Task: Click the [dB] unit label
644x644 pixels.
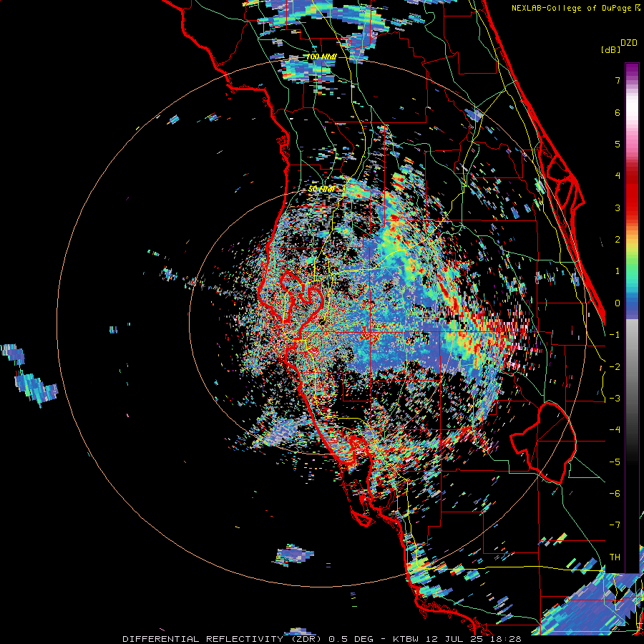Action: (611, 49)
